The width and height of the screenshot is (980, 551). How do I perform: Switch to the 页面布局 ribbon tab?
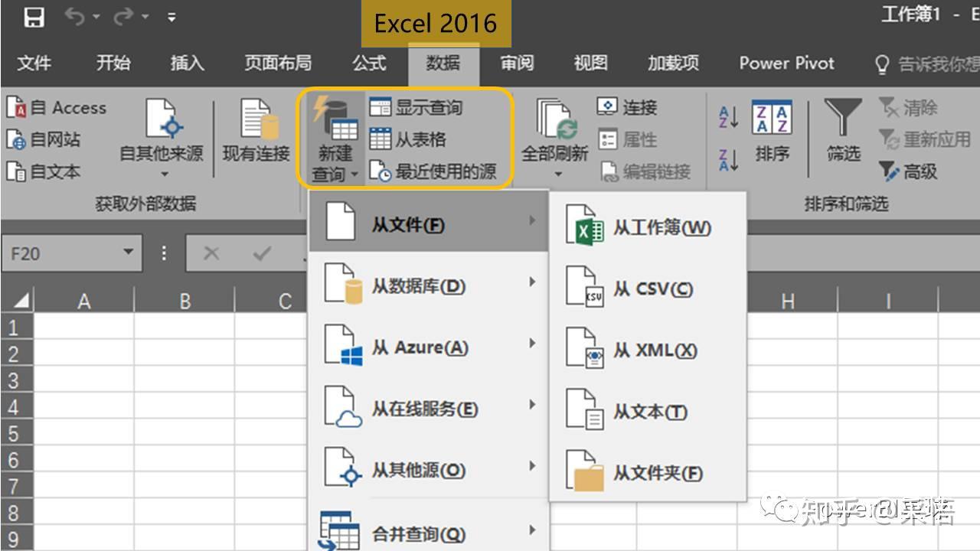(278, 64)
